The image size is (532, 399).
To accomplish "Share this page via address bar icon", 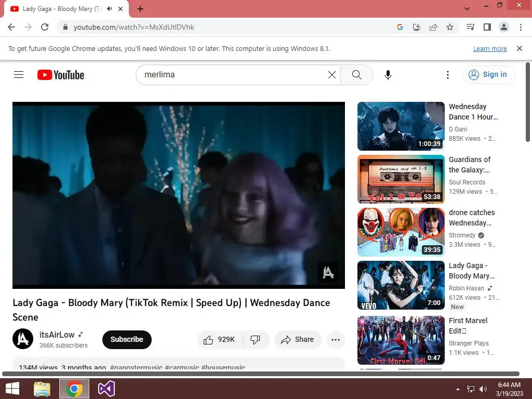I will pyautogui.click(x=433, y=27).
